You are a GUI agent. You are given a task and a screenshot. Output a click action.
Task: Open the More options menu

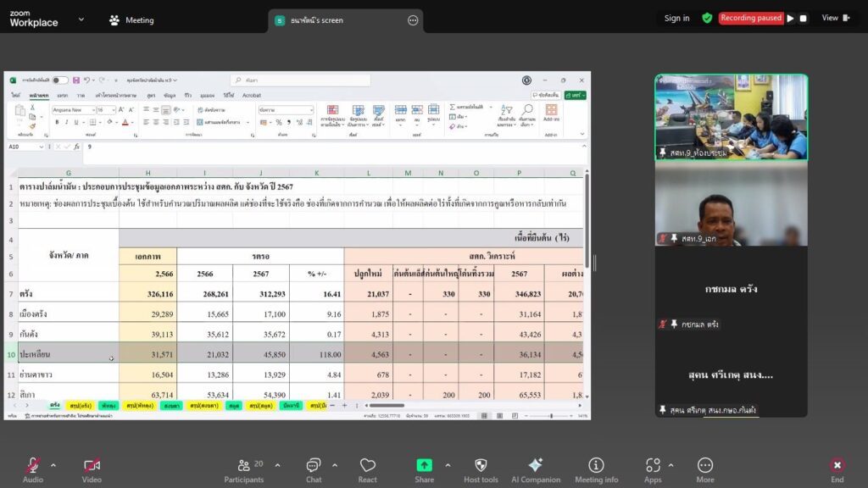click(x=705, y=469)
